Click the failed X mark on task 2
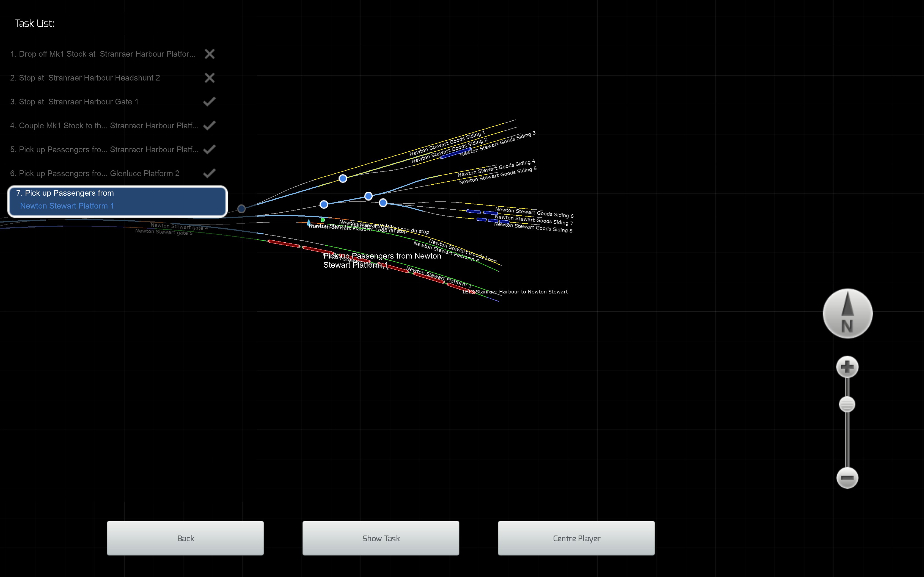The width and height of the screenshot is (924, 577). [x=210, y=78]
